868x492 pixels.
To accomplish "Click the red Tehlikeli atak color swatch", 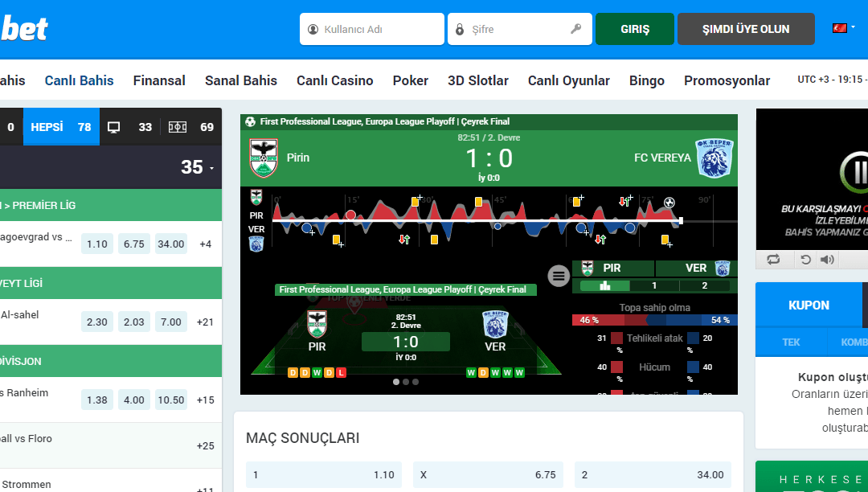I will (616, 338).
